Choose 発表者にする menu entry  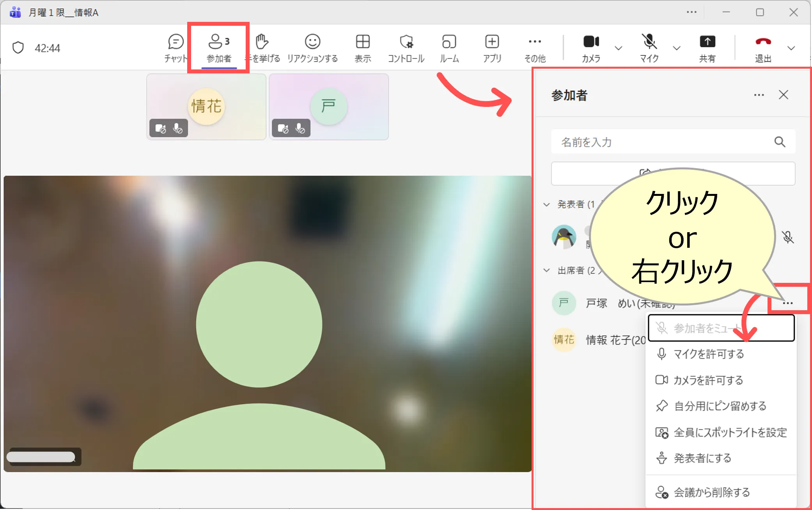click(702, 458)
